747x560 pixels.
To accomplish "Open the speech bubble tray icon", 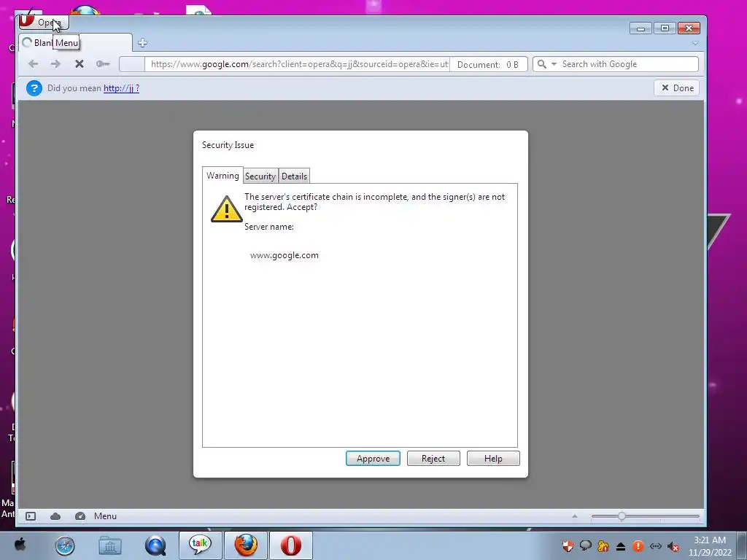I will (x=586, y=546).
